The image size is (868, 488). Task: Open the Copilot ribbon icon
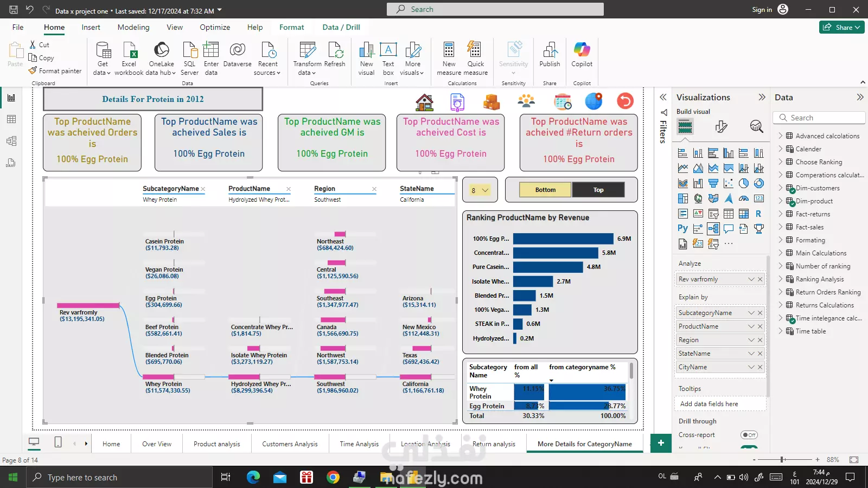click(582, 50)
